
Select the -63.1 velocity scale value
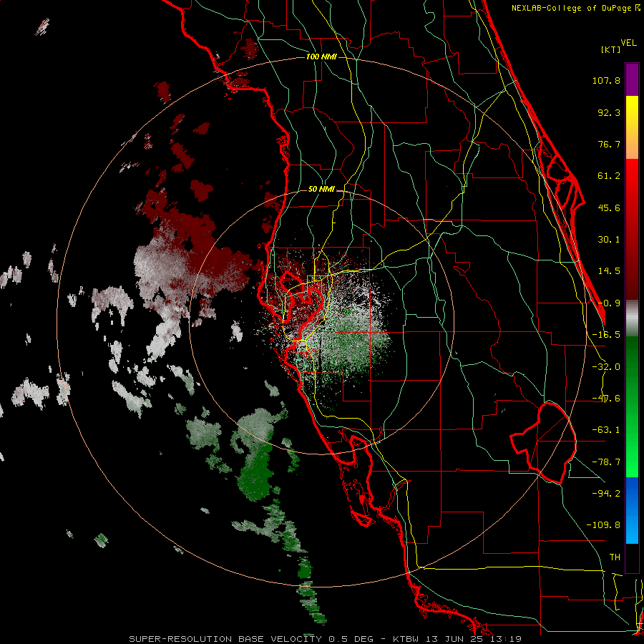tap(606, 430)
